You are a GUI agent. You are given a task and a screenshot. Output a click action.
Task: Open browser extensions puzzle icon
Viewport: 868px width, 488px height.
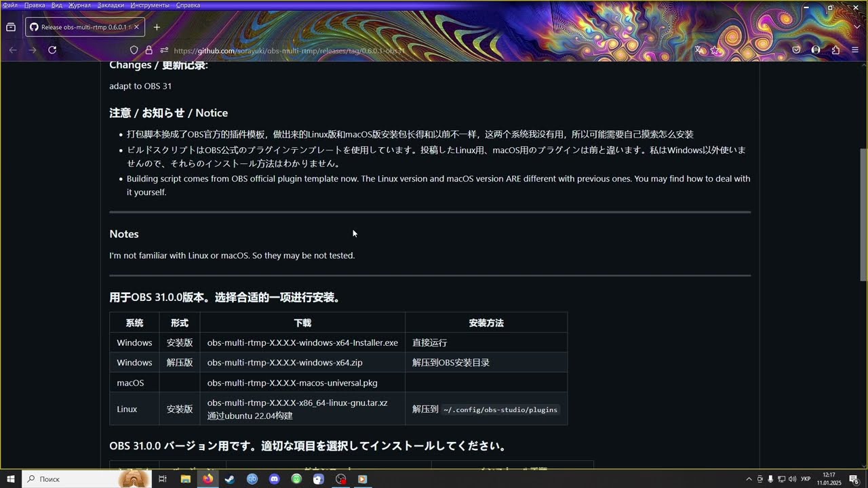click(835, 50)
